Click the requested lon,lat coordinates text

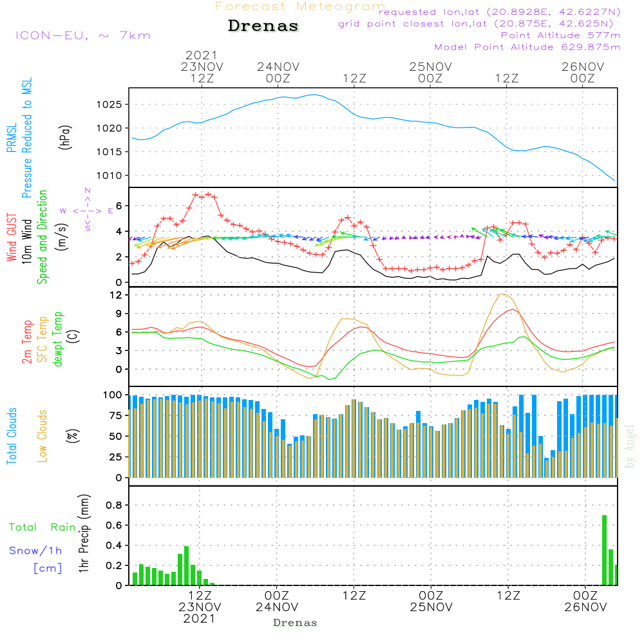tap(499, 12)
